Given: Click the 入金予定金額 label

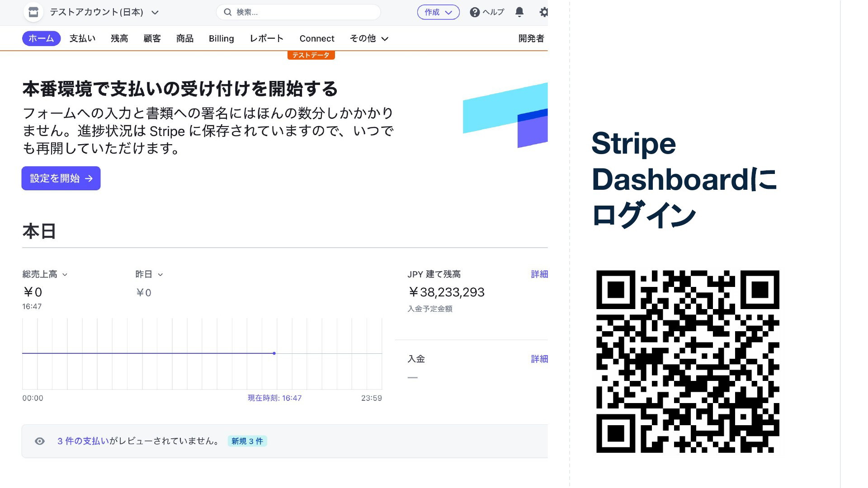Looking at the screenshot, I should tap(430, 309).
